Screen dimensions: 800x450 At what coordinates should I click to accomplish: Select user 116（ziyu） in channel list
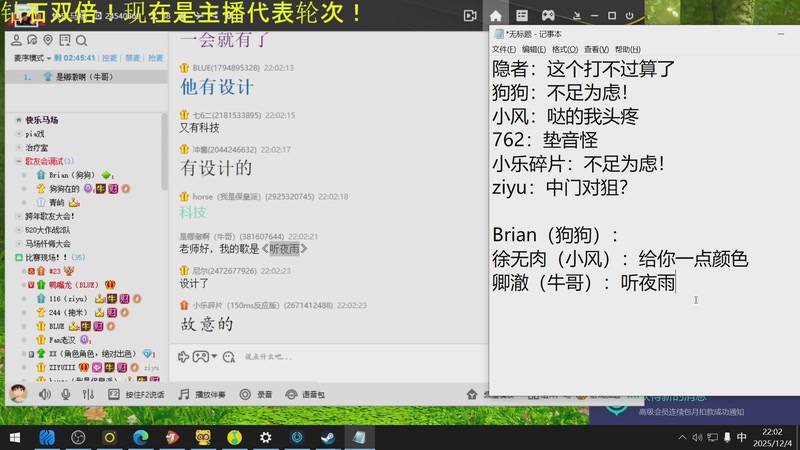(x=68, y=298)
